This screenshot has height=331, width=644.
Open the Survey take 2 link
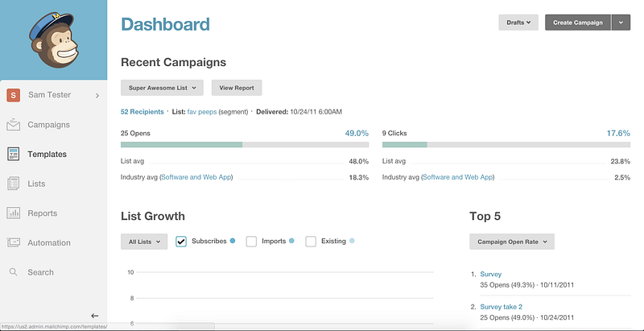coord(502,307)
